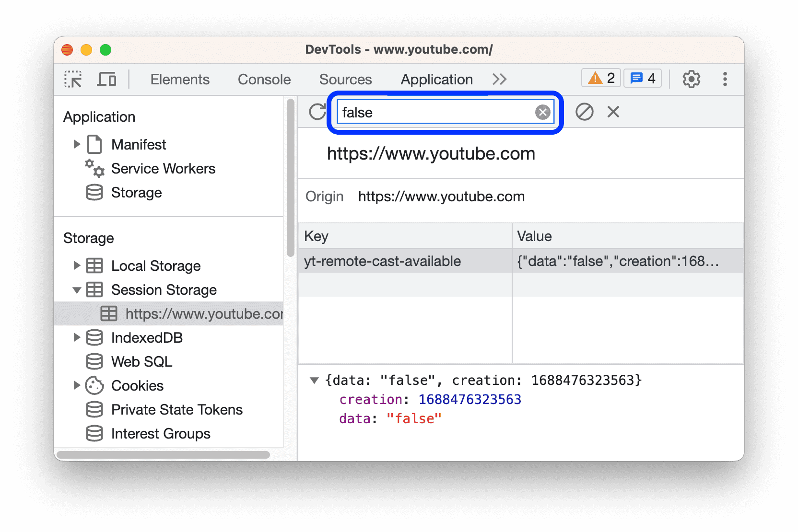
Task: Expand the Local Storage tree item
Action: pos(77,266)
